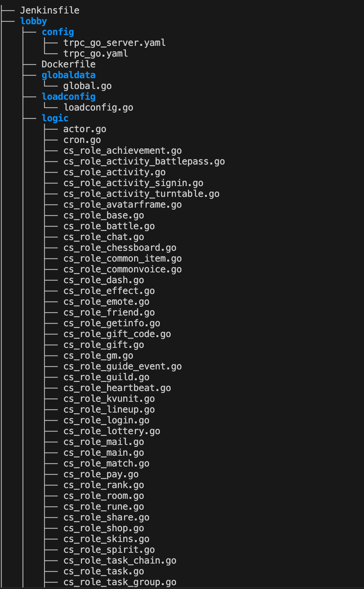Collapse the globaldata folder

69,75
